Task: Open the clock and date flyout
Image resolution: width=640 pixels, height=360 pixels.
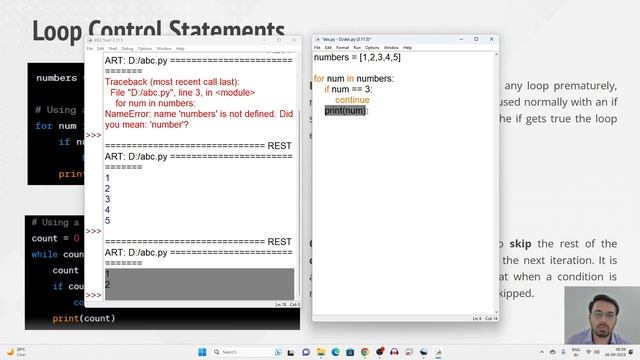Action: [615, 352]
